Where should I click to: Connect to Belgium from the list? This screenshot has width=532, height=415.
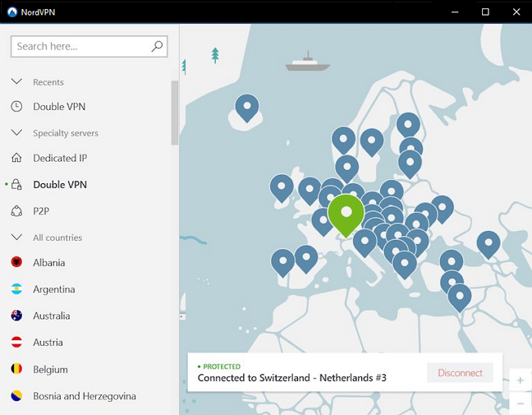(50, 369)
